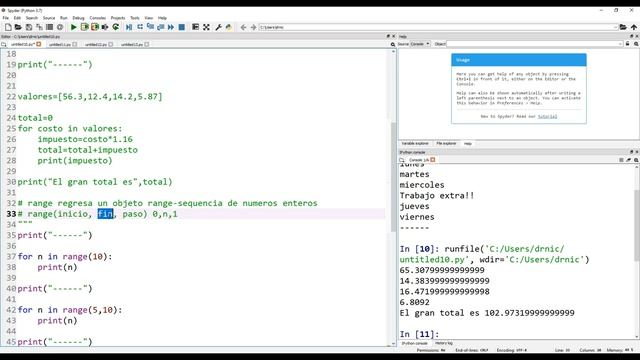Open the File menu
This screenshot has height=360, width=640.
point(6,18)
